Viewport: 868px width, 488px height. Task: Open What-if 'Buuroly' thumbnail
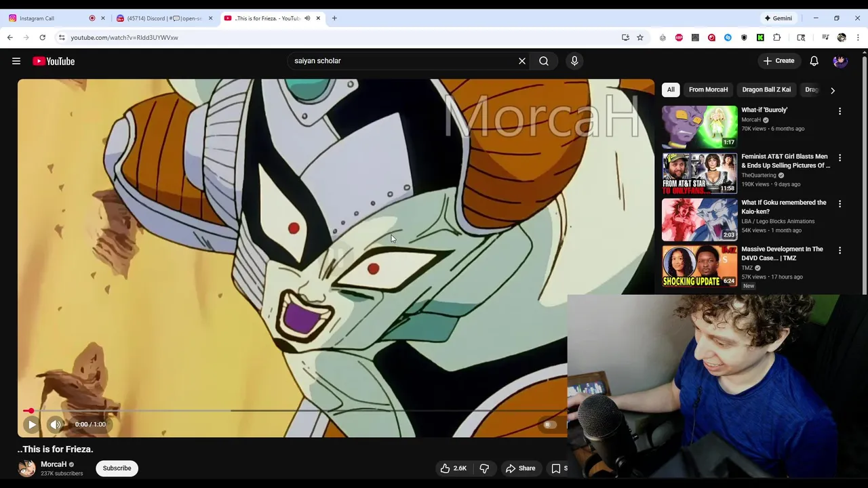[x=699, y=127]
